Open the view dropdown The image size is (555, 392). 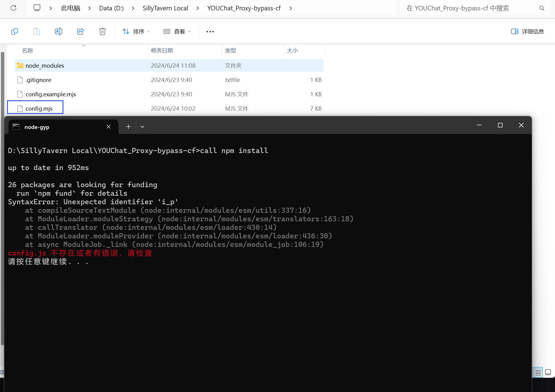pyautogui.click(x=177, y=31)
